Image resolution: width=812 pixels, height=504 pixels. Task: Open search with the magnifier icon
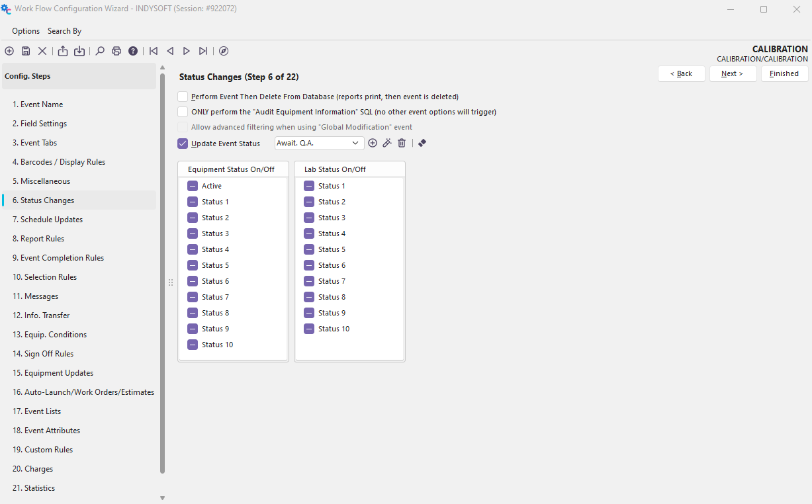click(x=100, y=51)
